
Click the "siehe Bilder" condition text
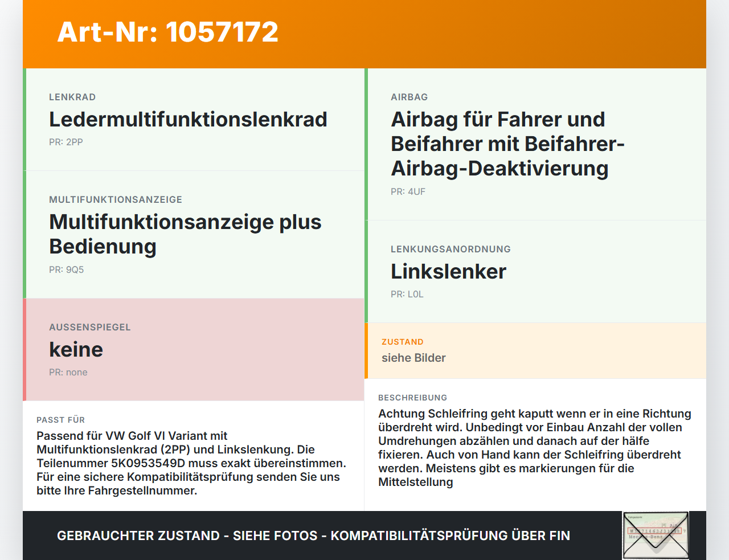tap(413, 358)
